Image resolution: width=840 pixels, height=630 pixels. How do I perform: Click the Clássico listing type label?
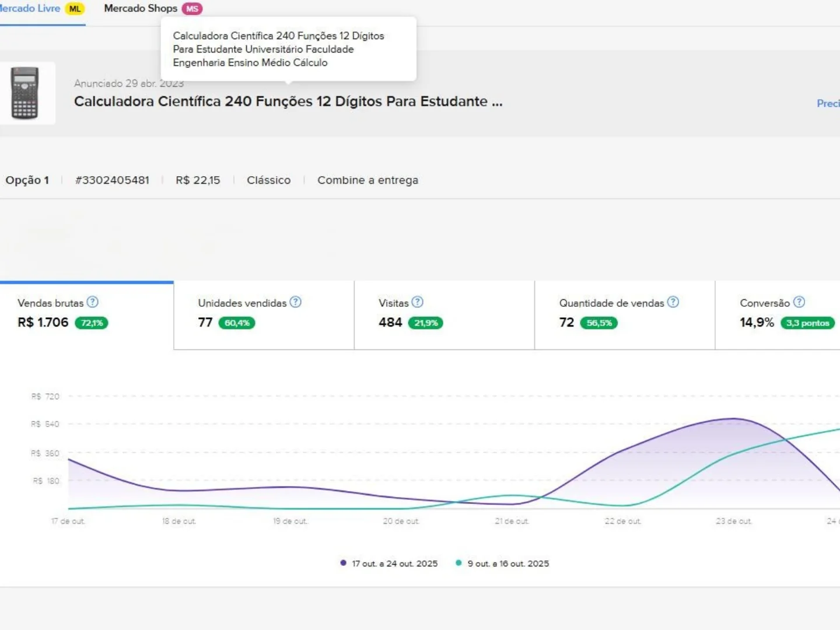point(269,180)
